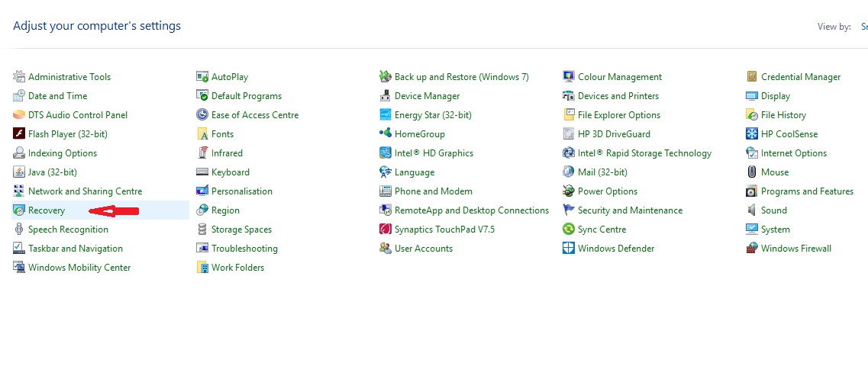
Task: Open the Speech Recognition microphone icon
Action: [19, 230]
